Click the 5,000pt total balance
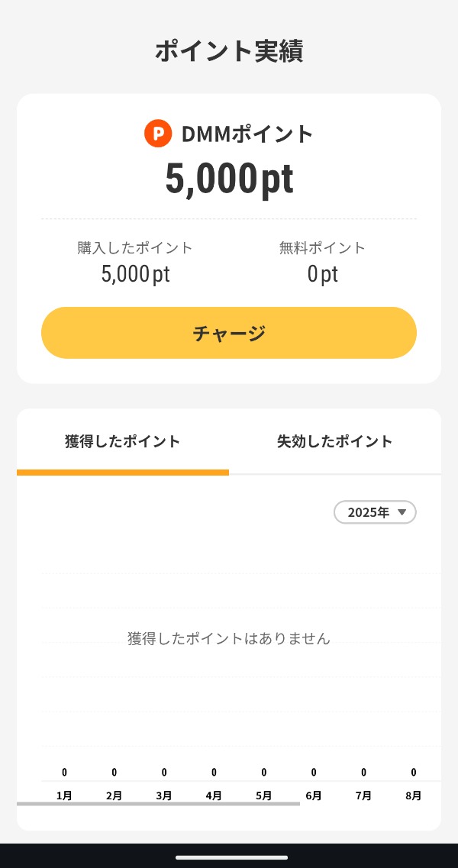This screenshot has height=868, width=458. [229, 179]
